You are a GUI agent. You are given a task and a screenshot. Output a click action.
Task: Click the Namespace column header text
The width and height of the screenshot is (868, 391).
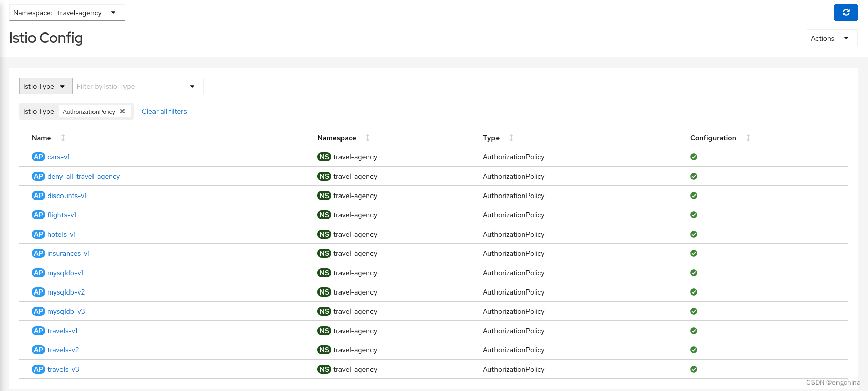coord(336,138)
